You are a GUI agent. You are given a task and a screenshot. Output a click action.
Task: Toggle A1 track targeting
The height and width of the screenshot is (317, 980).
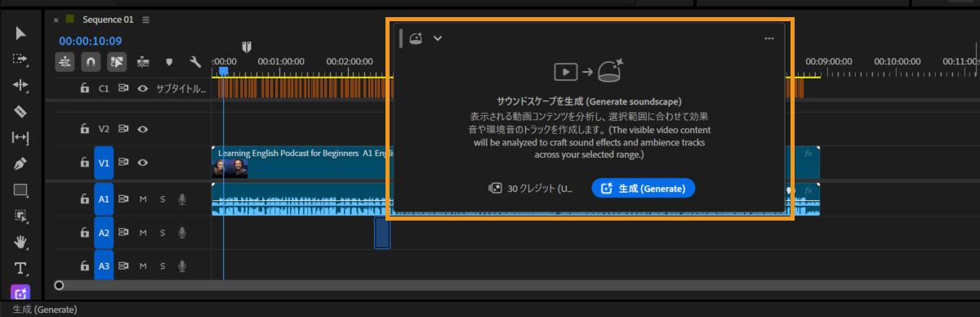click(104, 199)
